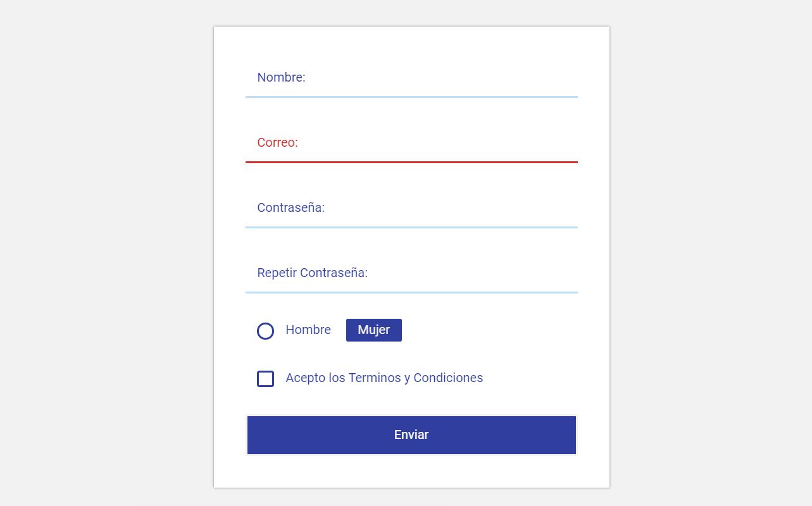This screenshot has width=812, height=506.
Task: Click the red Correo label
Action: pos(277,142)
